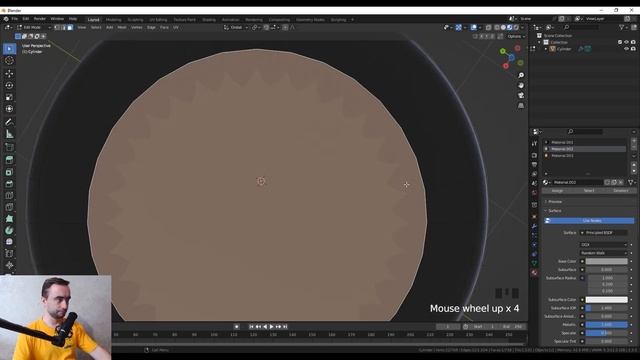Click the Use Nodes button
Viewport: 640px width, 360px height.
[x=589, y=221]
